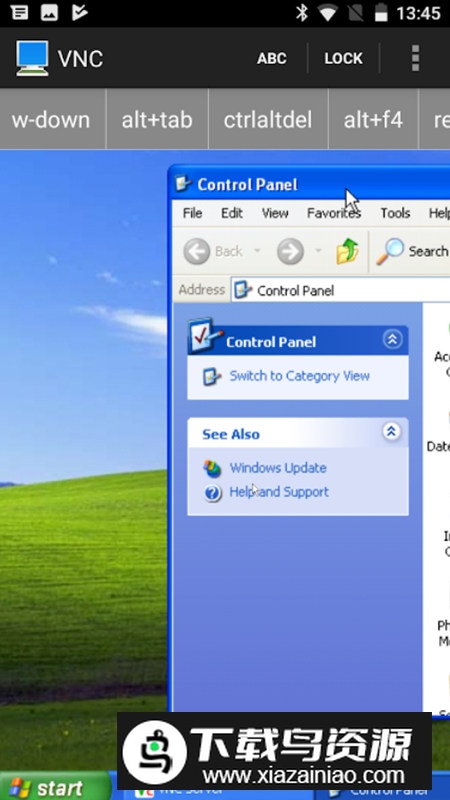The width and height of the screenshot is (450, 800).
Task: Open the Help menu in Control Panel
Action: coord(439,213)
